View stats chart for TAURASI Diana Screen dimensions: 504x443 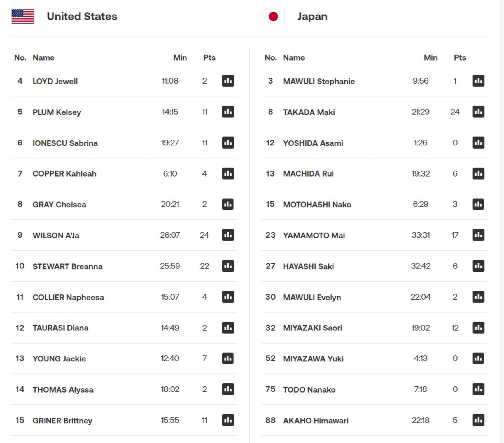pos(228,328)
